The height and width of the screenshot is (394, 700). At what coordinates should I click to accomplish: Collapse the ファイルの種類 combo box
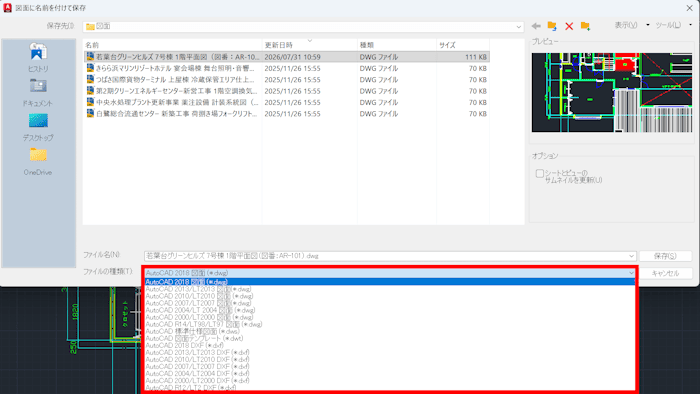pyautogui.click(x=631, y=273)
